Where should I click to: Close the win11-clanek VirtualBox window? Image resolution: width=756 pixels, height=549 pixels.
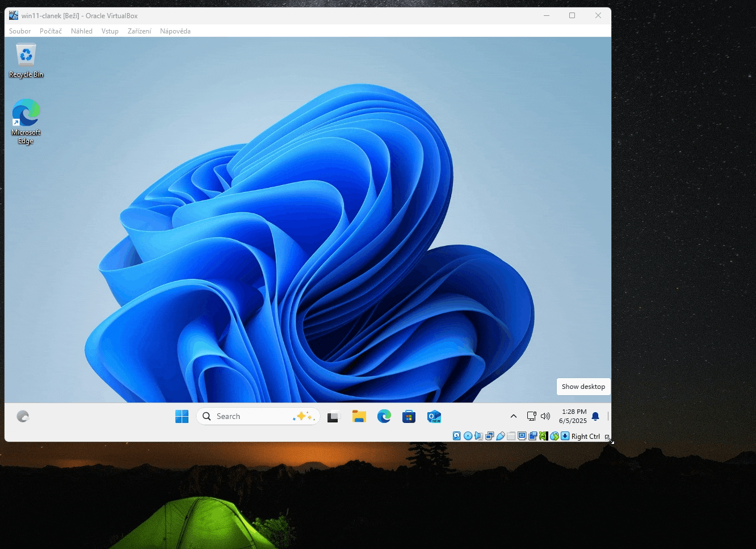[x=598, y=15]
